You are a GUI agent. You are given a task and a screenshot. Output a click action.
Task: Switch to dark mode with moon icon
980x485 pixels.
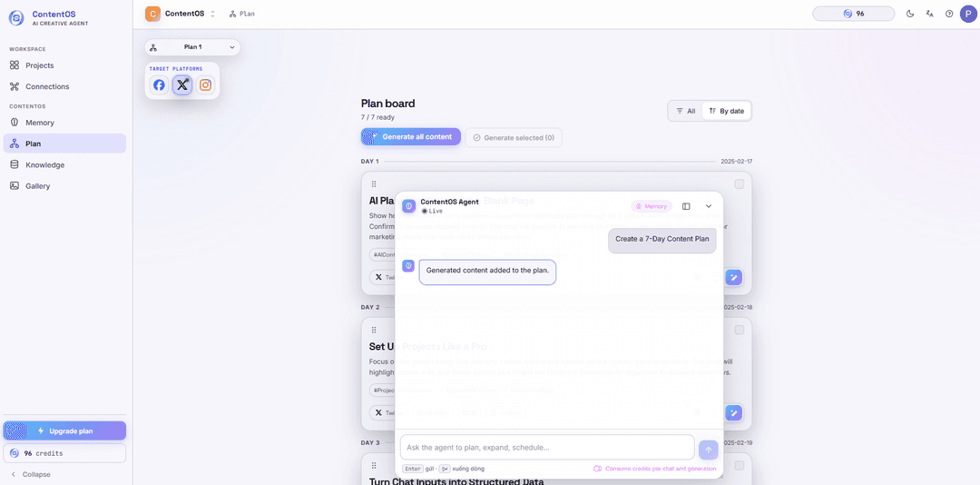[911, 13]
